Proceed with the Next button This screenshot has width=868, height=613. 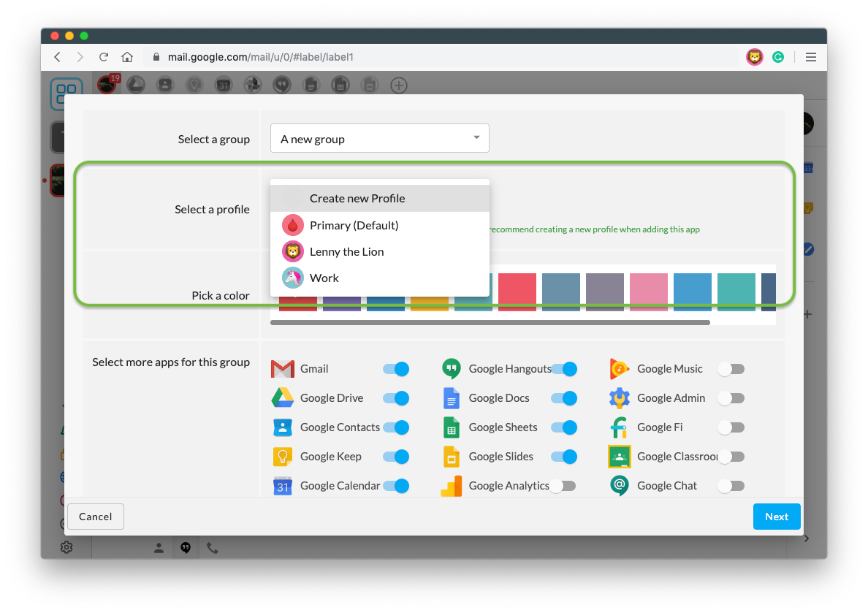(777, 517)
